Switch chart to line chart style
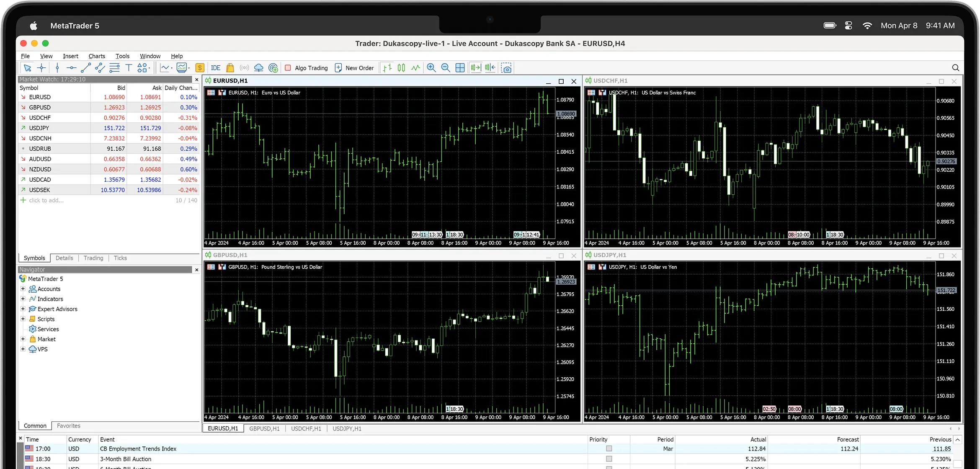 pyautogui.click(x=415, y=68)
